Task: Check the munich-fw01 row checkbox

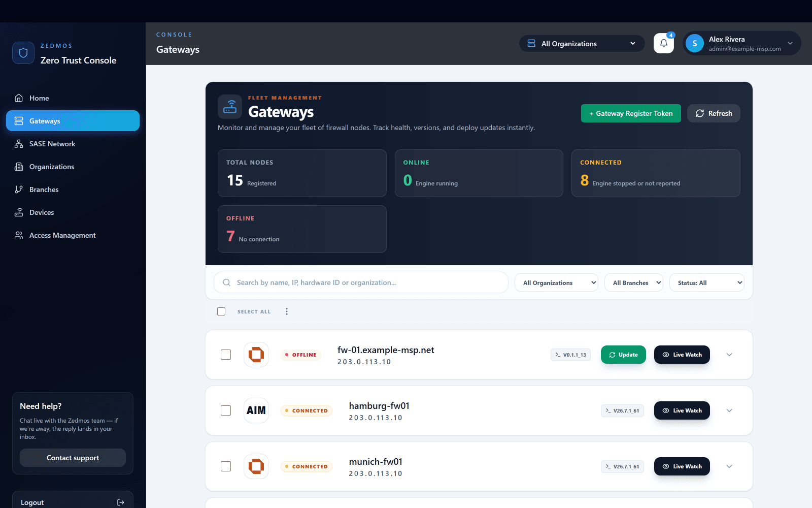Action: 226,466
